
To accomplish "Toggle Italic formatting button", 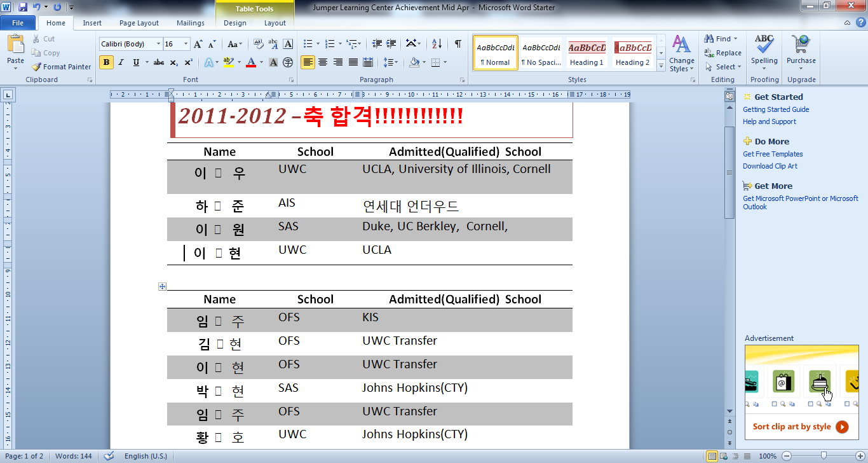I will tap(121, 62).
